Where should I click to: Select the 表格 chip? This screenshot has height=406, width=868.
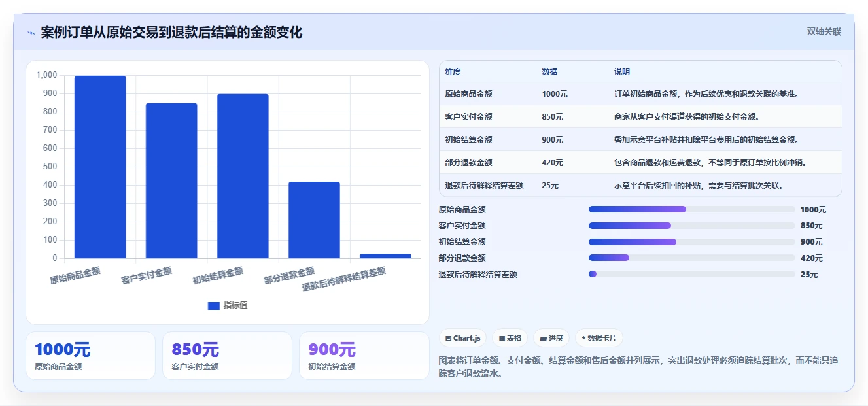pos(510,338)
